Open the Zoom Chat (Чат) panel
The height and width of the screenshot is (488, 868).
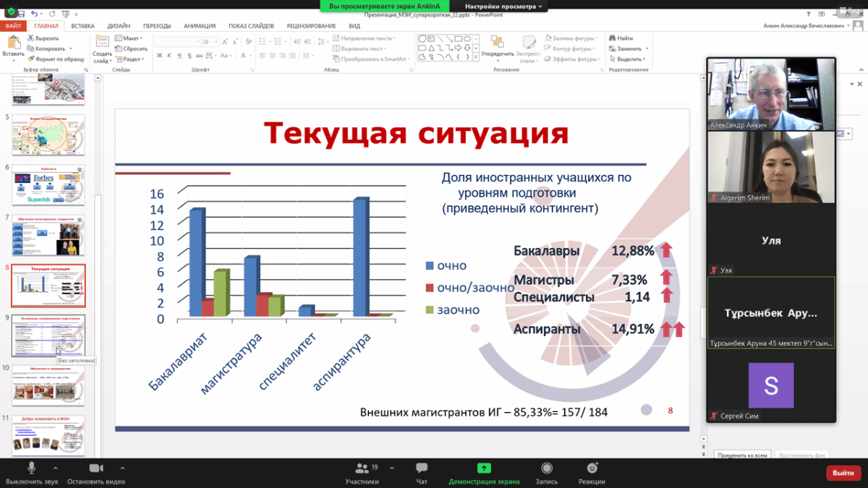point(422,473)
